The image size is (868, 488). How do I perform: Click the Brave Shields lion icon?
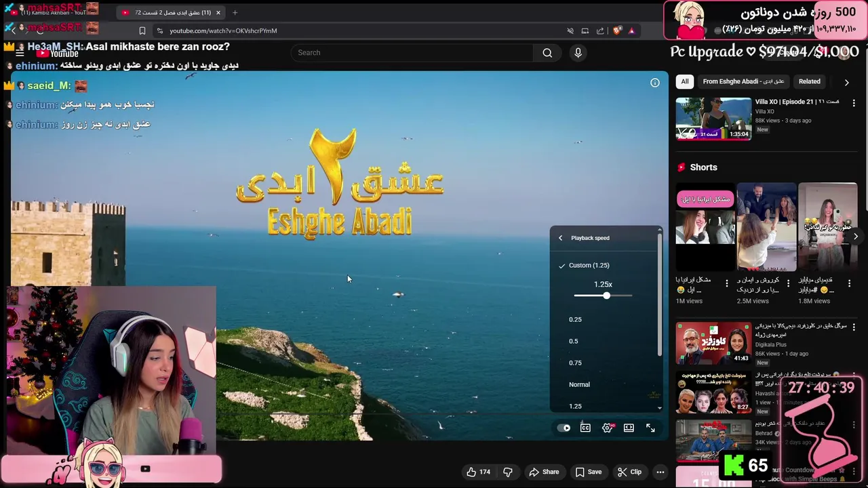tap(616, 30)
